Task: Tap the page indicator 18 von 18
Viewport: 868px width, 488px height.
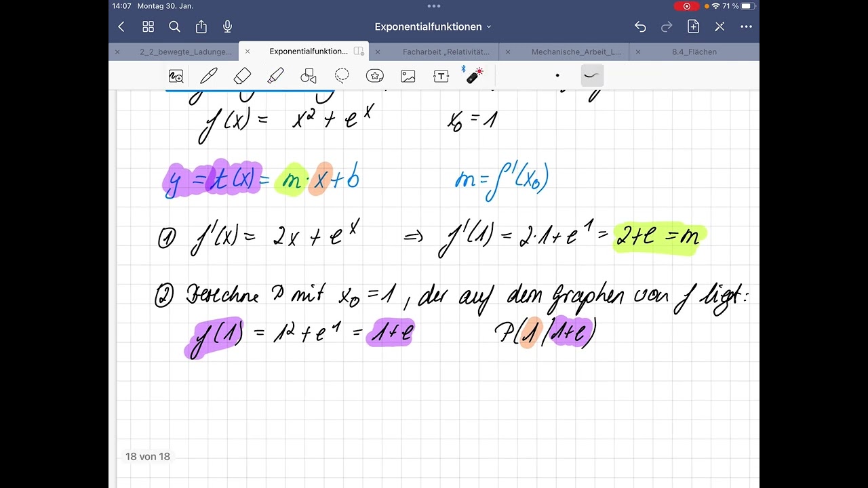Action: coord(148,457)
